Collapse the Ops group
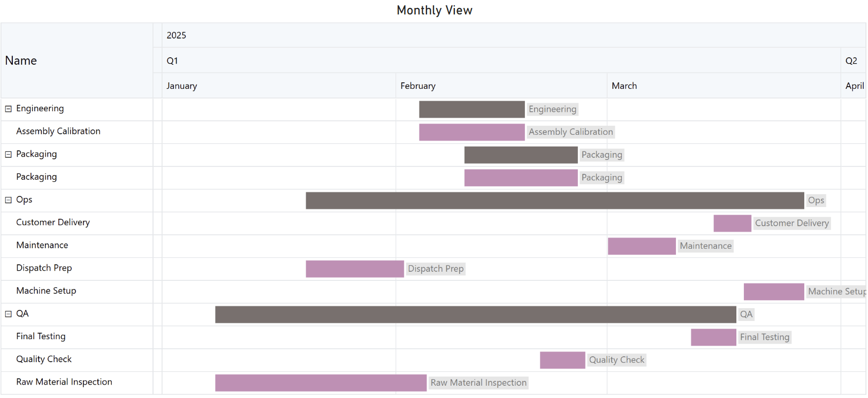The height and width of the screenshot is (398, 868). click(x=9, y=200)
